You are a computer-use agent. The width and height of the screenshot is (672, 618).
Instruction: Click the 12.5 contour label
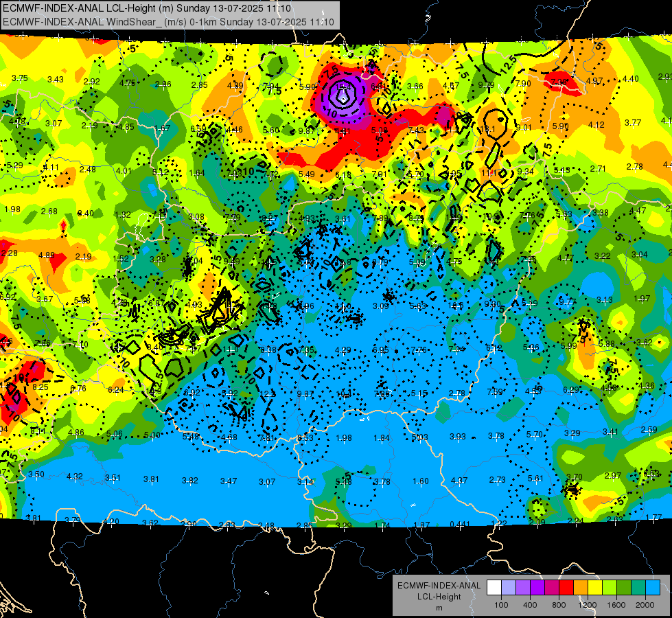pos(509,65)
